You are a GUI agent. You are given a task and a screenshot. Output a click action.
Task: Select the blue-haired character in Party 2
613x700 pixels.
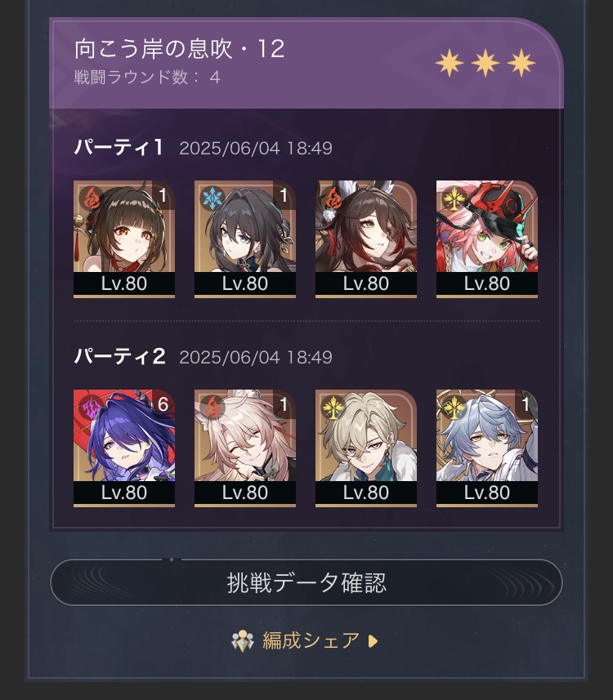(x=486, y=448)
